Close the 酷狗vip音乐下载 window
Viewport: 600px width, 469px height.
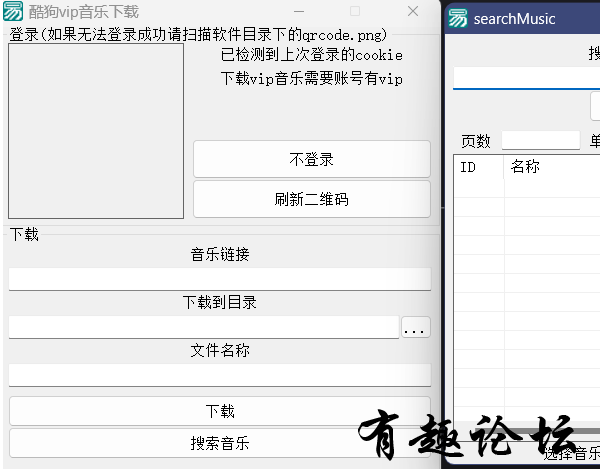tap(413, 11)
